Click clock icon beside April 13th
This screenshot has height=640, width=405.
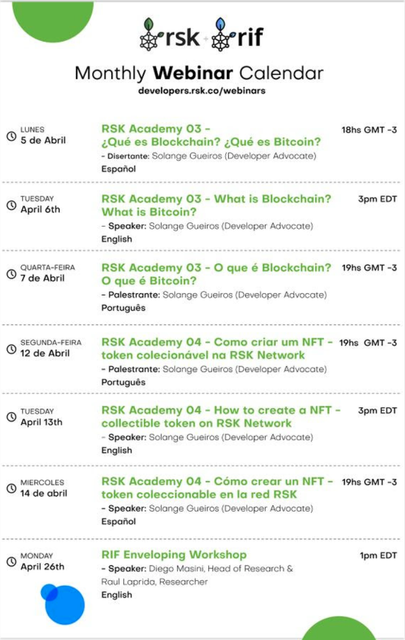[x=11, y=417]
